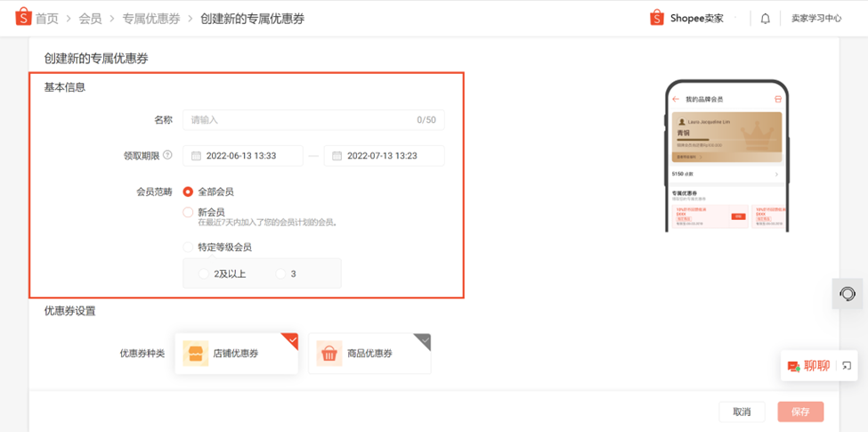Click the 青铜 member card in preview
Screen dimensions: 868x432
(726, 137)
